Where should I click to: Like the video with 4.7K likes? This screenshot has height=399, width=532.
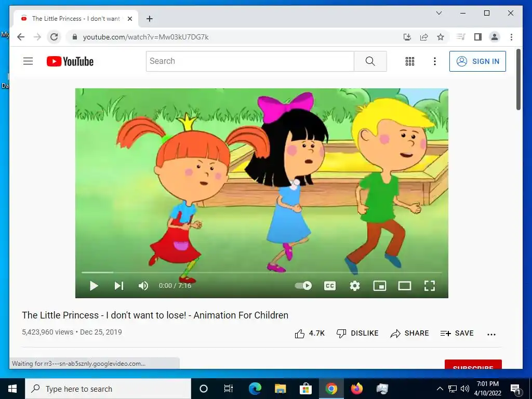click(x=310, y=334)
